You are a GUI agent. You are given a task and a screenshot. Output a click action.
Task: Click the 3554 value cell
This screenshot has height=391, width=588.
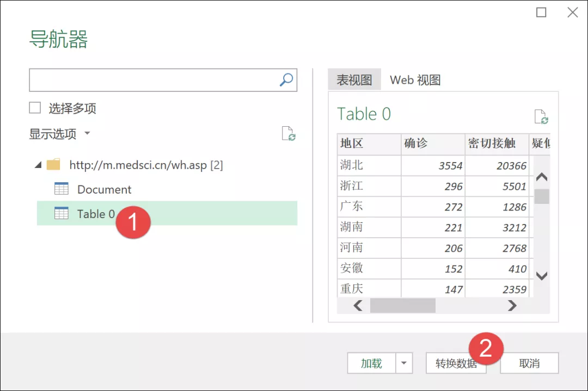coord(433,165)
